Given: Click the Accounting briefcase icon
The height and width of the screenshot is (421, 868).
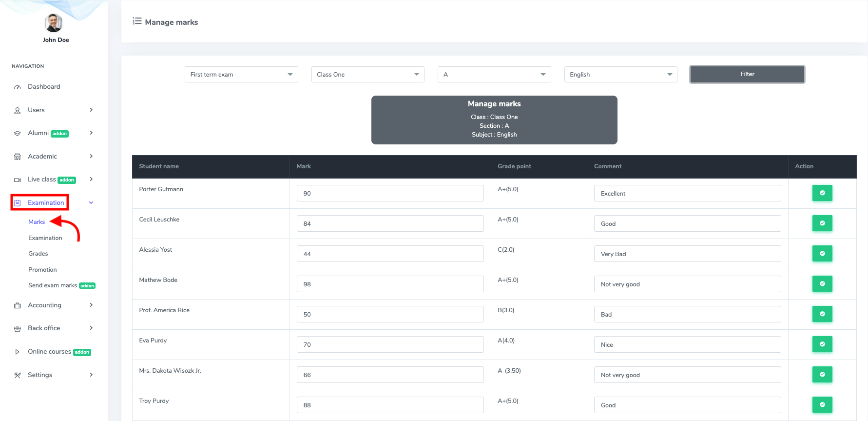Looking at the screenshot, I should point(18,305).
